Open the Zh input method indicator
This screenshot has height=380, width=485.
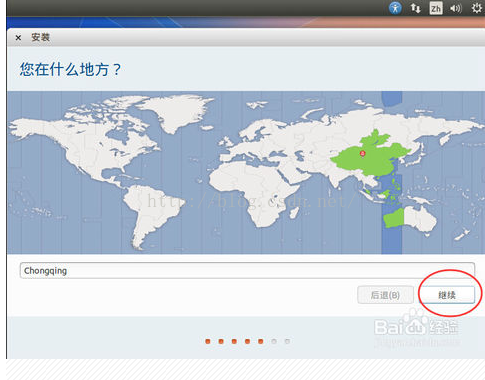coord(436,8)
